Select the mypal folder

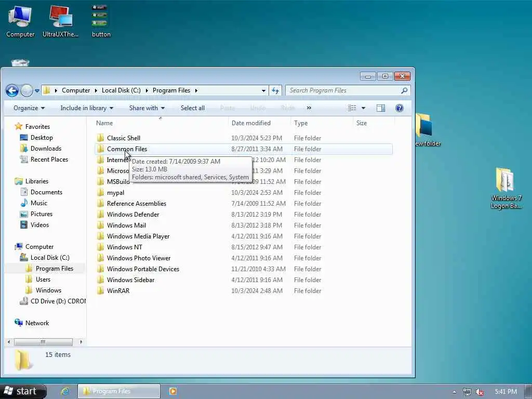[115, 193]
